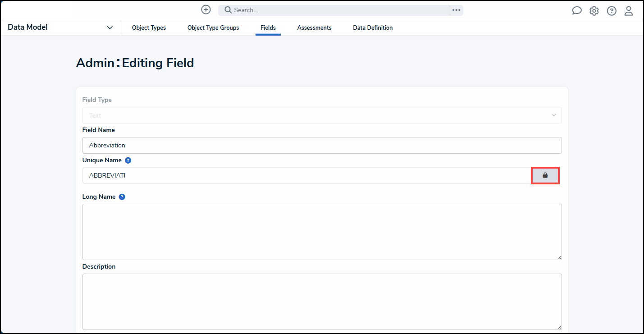Open the user profile icon

[629, 11]
